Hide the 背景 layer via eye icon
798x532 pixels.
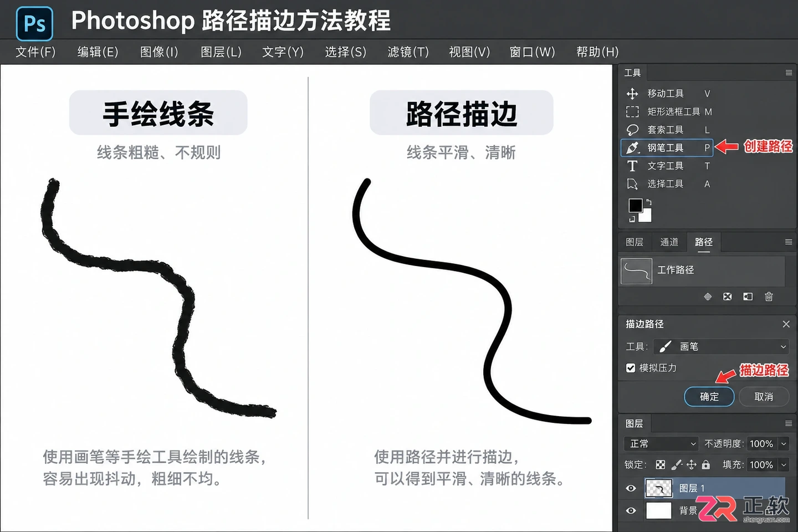click(631, 510)
